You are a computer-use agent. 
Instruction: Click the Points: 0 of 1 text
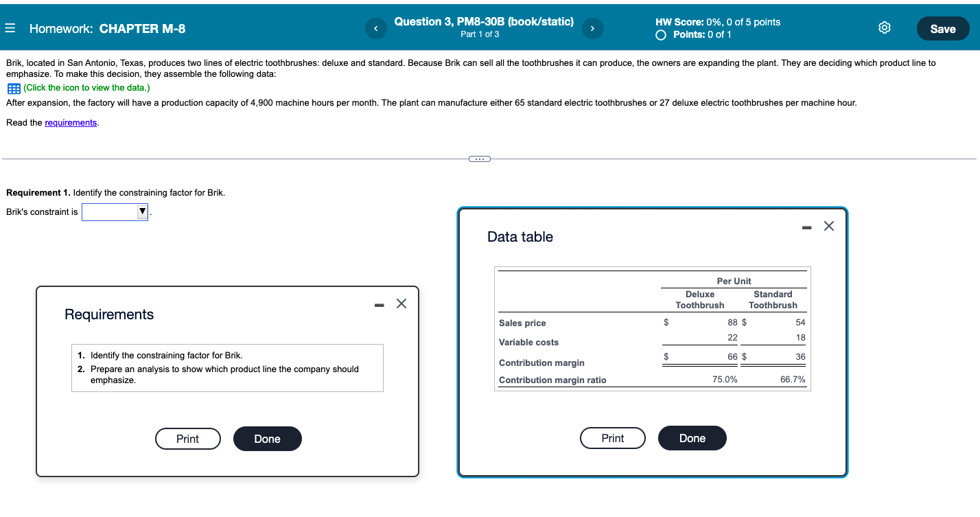(x=702, y=34)
